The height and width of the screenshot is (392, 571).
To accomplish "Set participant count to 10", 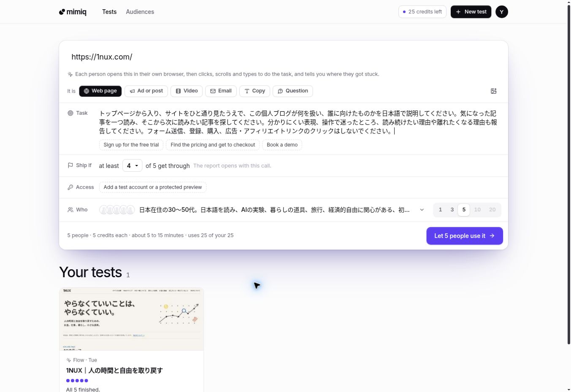I will [x=477, y=210].
